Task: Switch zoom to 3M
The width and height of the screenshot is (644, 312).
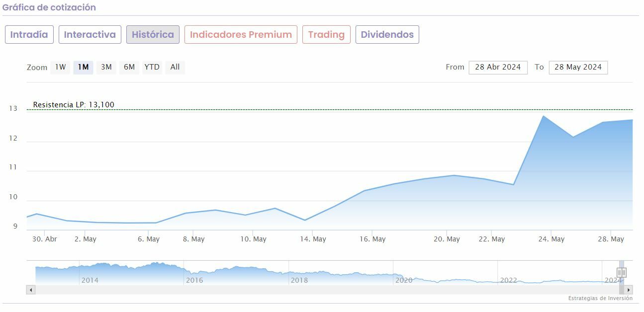Action: 106,67
